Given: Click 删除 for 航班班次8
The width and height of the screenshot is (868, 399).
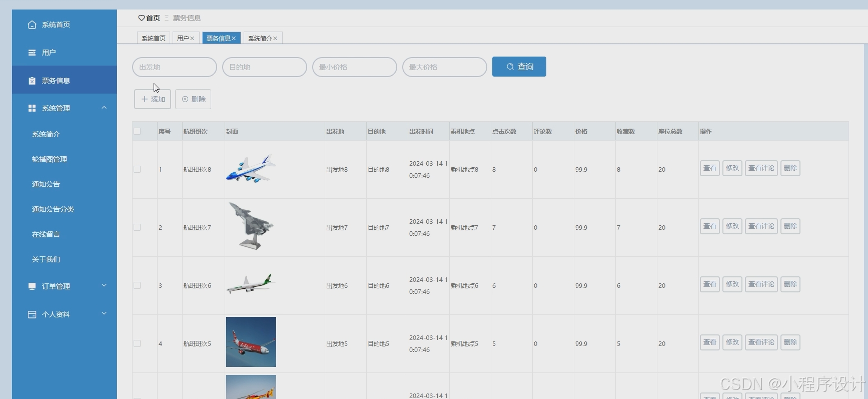Looking at the screenshot, I should click(x=790, y=168).
